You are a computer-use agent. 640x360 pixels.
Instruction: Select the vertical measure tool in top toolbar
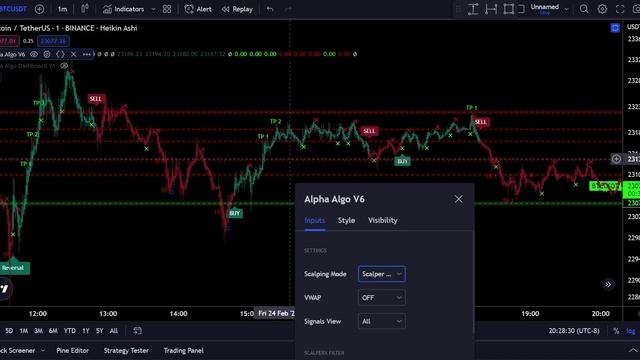tap(473, 9)
